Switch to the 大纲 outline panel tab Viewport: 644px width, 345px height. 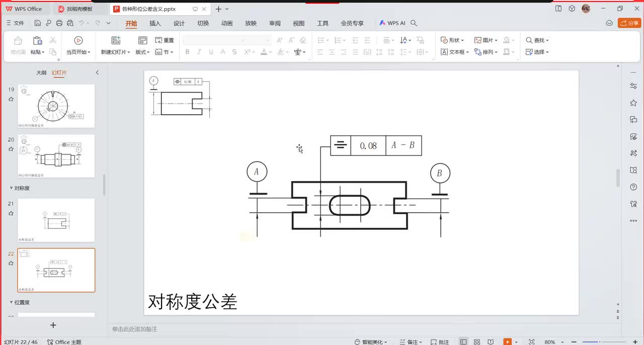(x=41, y=72)
